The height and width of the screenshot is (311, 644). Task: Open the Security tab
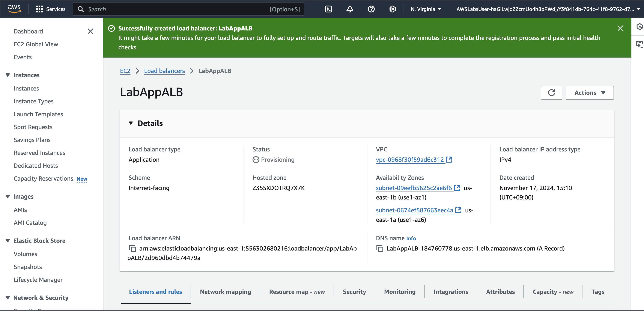(355, 292)
